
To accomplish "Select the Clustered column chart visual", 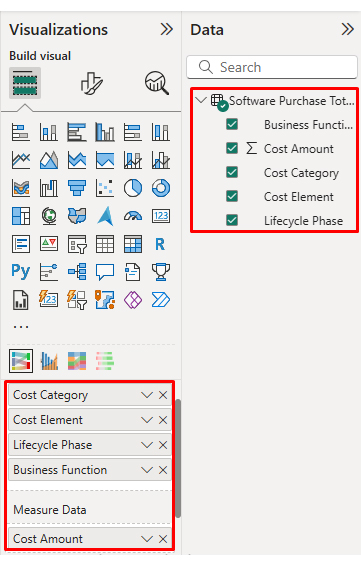I will [x=105, y=132].
